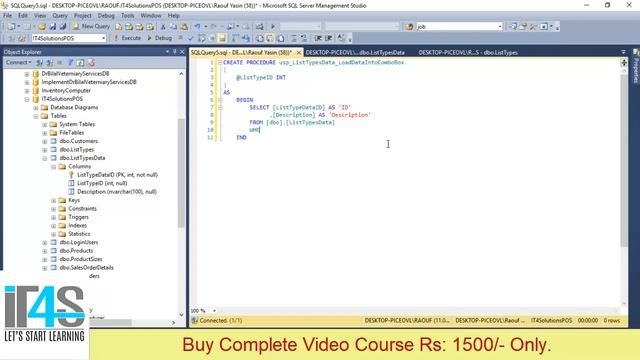Select the dbo.LoginUsers table
Image resolution: width=640 pixels, height=360 pixels.
pos(78,242)
